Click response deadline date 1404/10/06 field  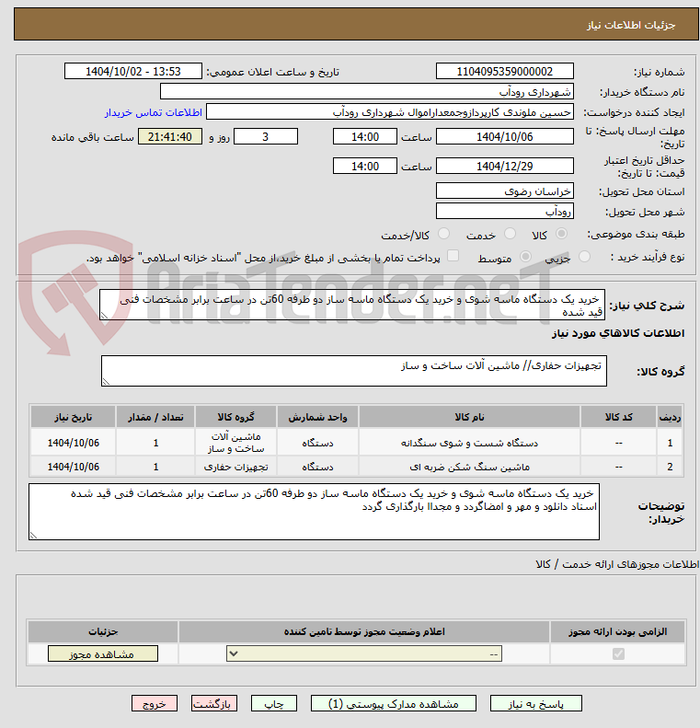505,136
